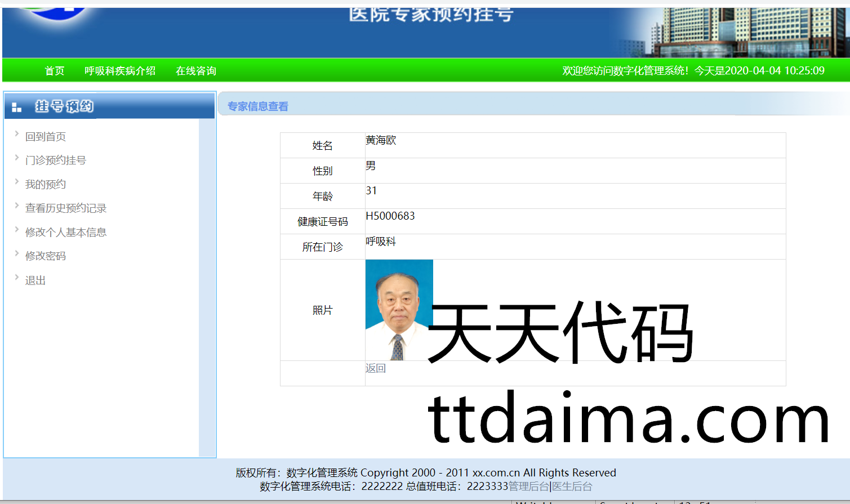Screen dimensions: 850x504
Task: Log out using the 退出 link
Action: point(35,280)
